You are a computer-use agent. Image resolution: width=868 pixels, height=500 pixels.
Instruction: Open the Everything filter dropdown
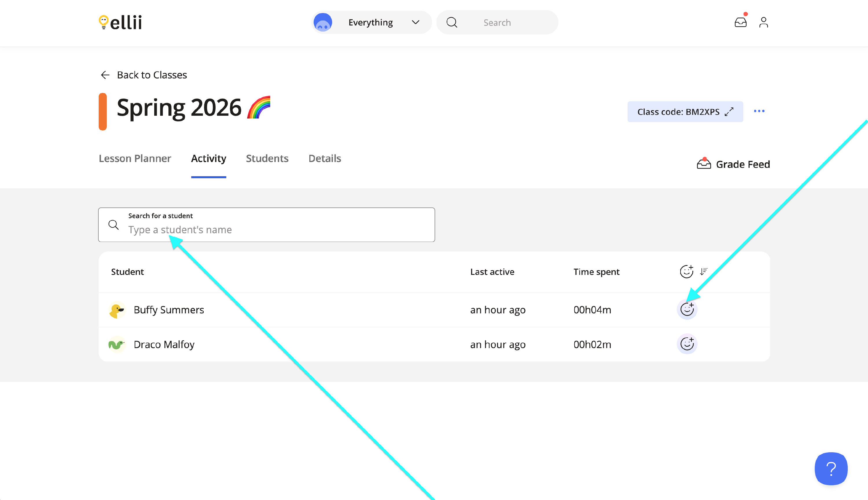pos(371,23)
